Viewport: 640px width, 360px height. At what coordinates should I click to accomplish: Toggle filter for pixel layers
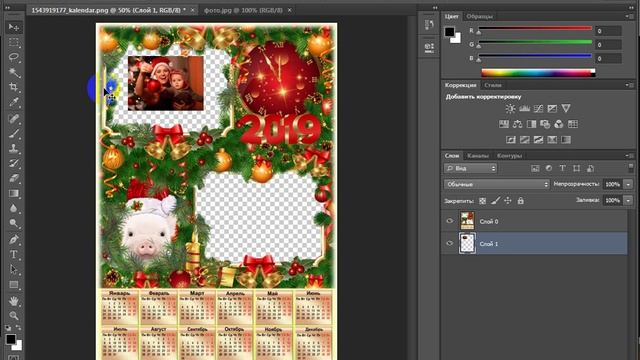(x=535, y=168)
